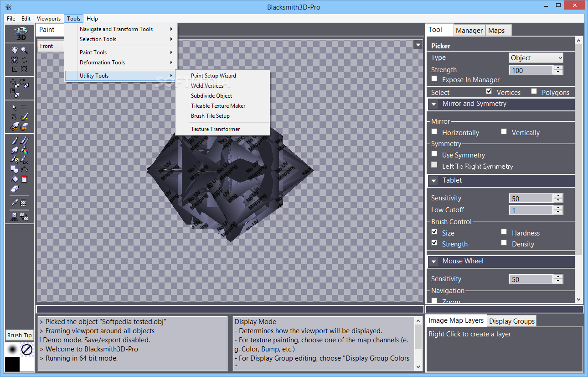Choose Paint Setup Wizard menu item
Screen dimensions: 588x377
click(x=222, y=76)
